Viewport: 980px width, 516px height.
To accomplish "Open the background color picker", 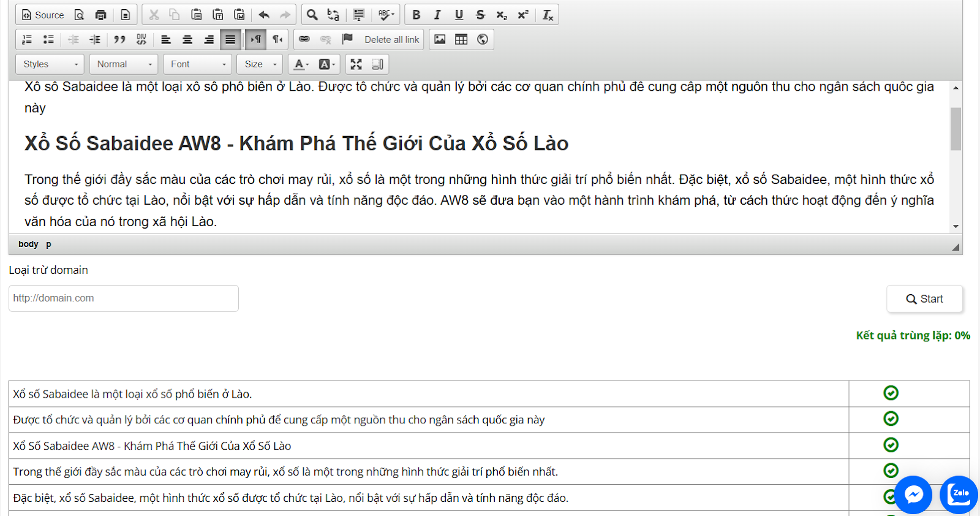I will 327,64.
